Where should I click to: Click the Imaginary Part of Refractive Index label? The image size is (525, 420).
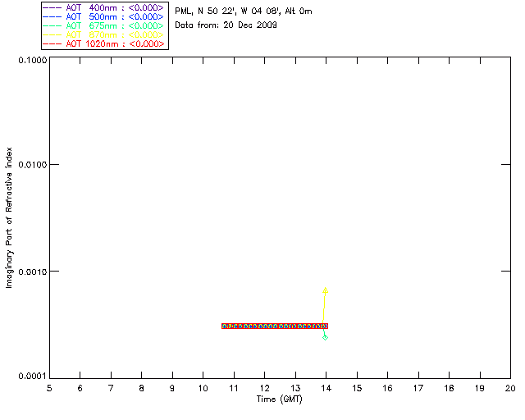tap(9, 217)
